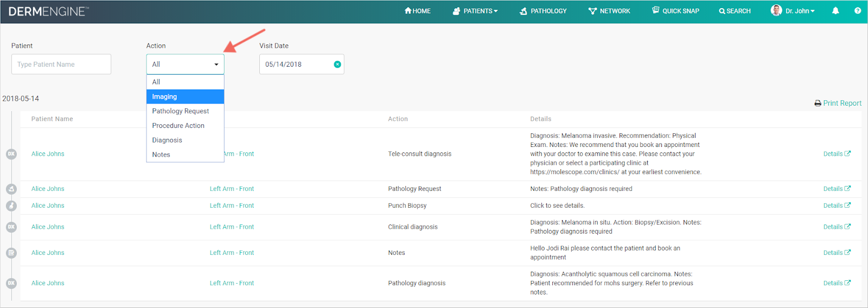Open the help question mark icon
This screenshot has width=868, height=308.
coord(858,11)
